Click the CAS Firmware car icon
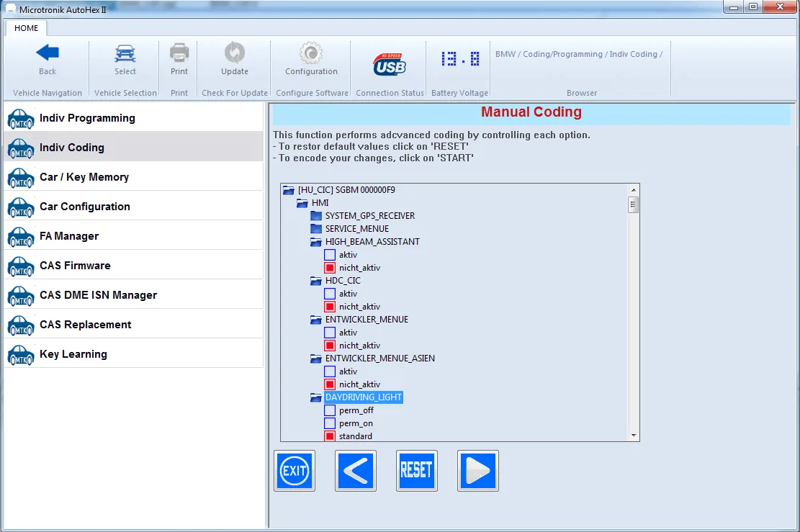The width and height of the screenshot is (800, 532). point(21,266)
